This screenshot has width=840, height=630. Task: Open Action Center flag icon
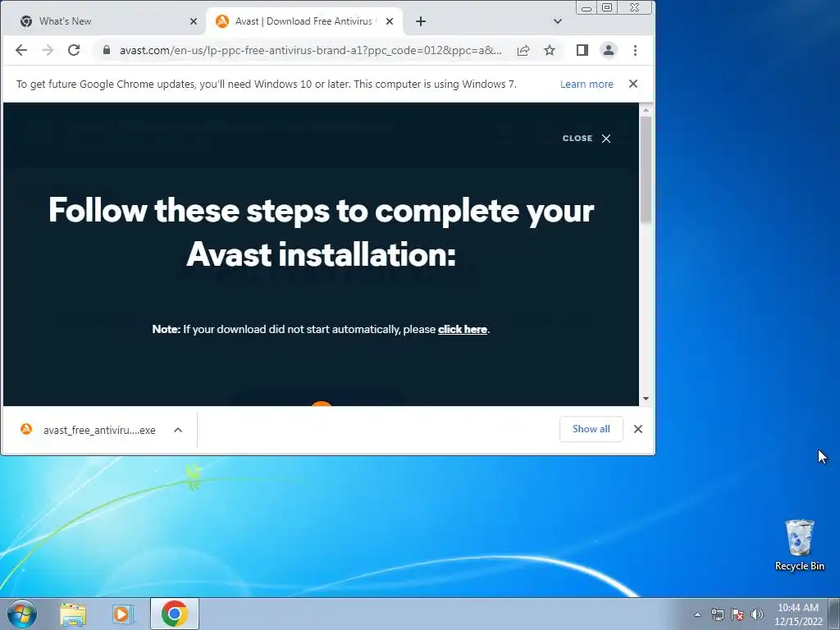tap(737, 614)
